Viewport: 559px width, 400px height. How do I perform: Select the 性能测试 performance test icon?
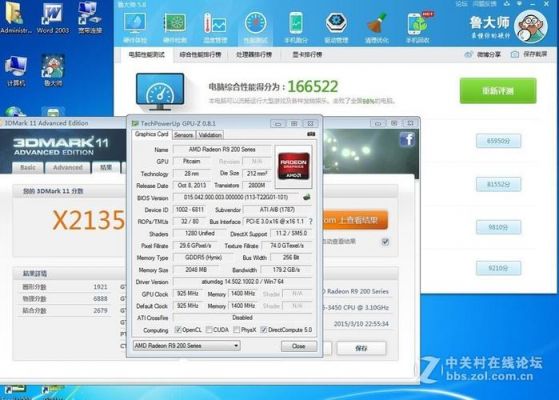pyautogui.click(x=255, y=27)
